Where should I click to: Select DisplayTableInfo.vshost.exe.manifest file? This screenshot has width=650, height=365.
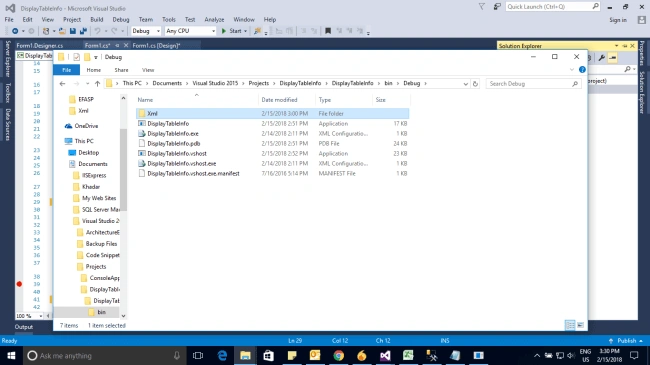point(193,173)
